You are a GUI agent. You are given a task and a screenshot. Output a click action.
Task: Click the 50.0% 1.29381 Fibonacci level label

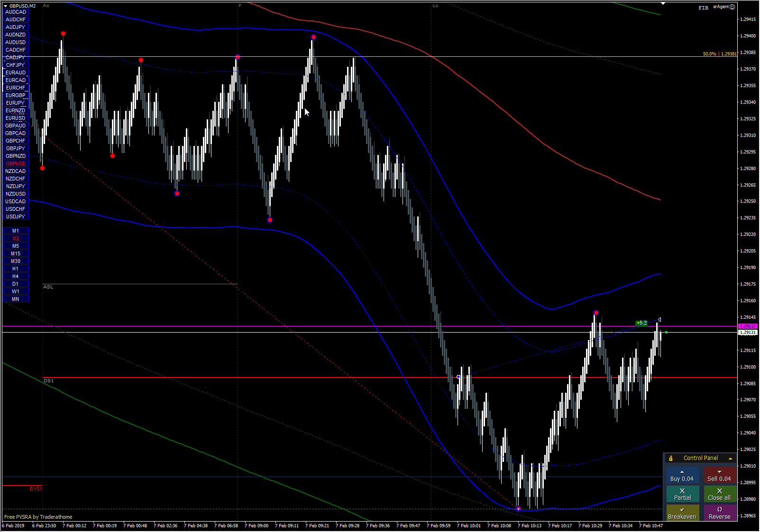click(x=720, y=54)
